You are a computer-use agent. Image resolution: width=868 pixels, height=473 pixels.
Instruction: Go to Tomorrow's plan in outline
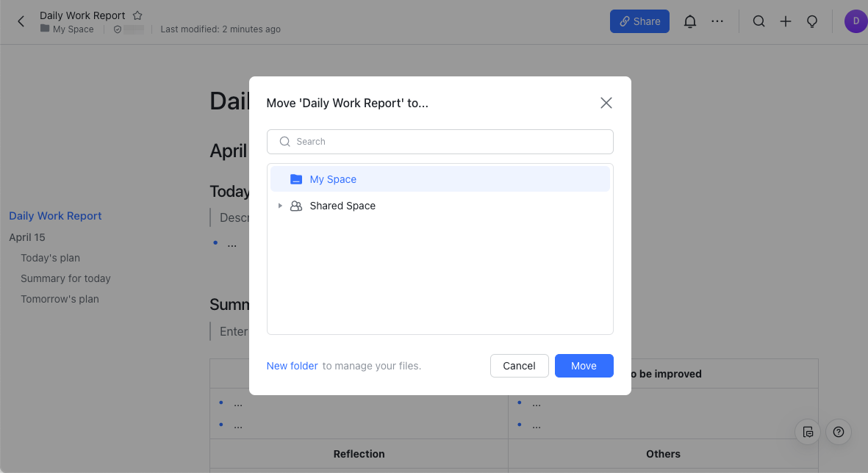[60, 299]
